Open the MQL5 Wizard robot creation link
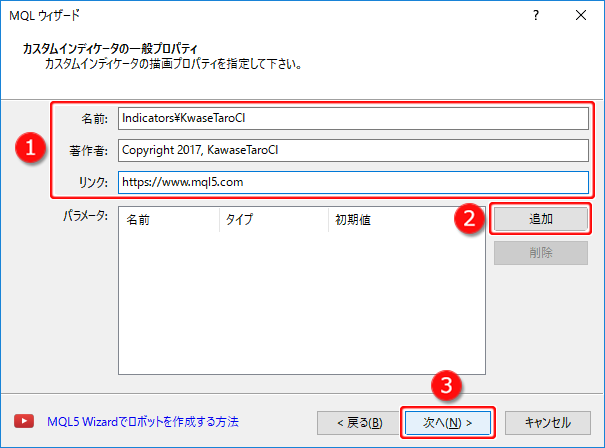This screenshot has width=605, height=448. [x=143, y=422]
